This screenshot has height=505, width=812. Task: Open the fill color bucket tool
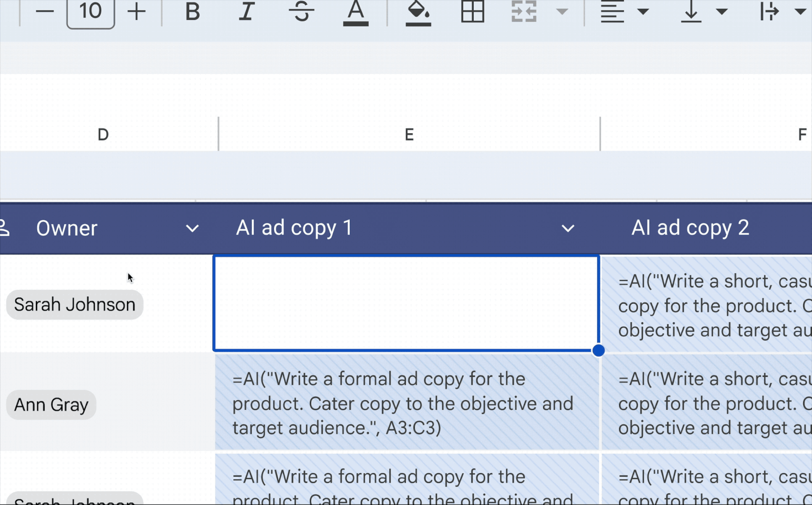pyautogui.click(x=418, y=13)
